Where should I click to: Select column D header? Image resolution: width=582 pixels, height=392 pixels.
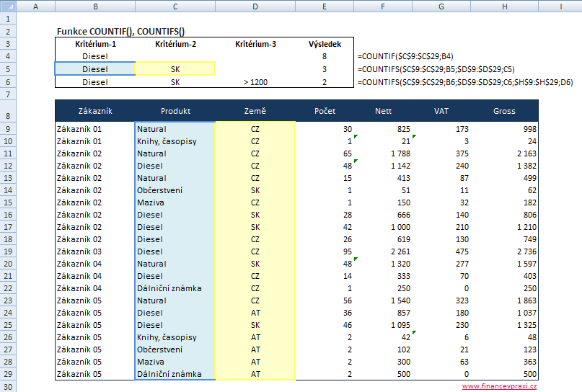click(255, 6)
